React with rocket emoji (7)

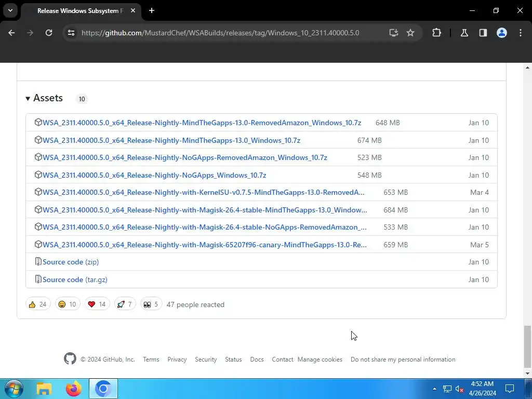coord(125,304)
